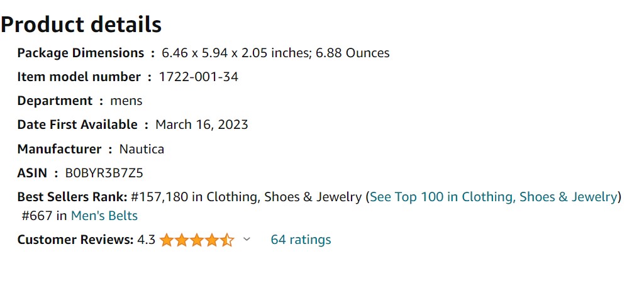Click the Best Sellers Rank label
Viewport: 644px width, 293px height.
point(73,197)
